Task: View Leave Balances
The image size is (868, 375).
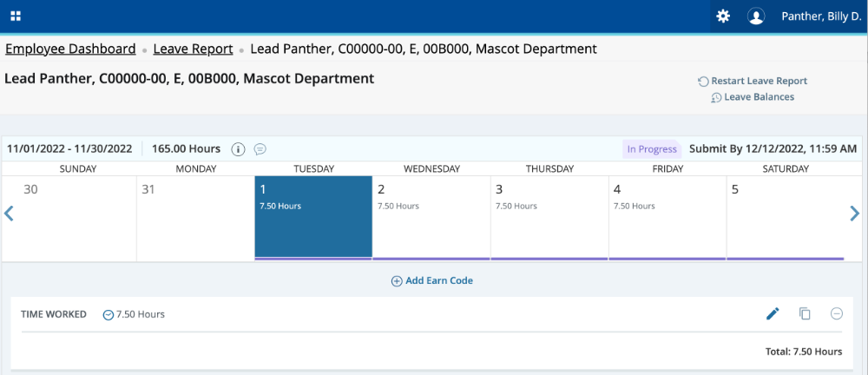Action: click(x=753, y=97)
